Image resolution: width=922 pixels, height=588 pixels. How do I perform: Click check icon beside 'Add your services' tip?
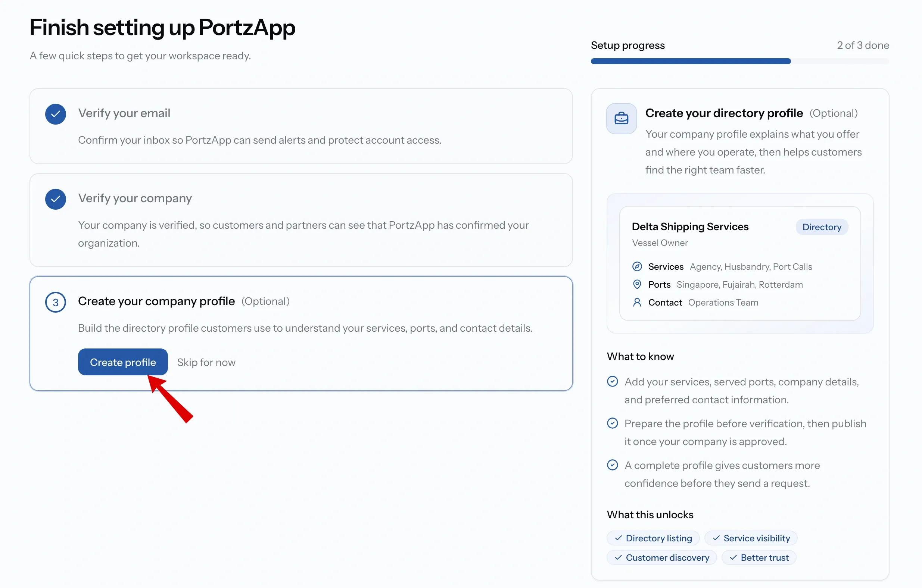(x=612, y=381)
